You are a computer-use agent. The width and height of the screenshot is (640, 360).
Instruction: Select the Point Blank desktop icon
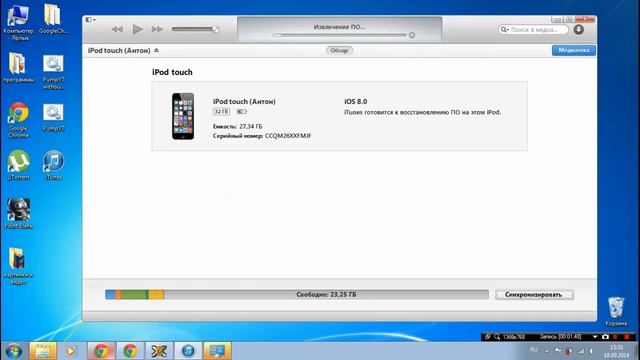tap(18, 213)
